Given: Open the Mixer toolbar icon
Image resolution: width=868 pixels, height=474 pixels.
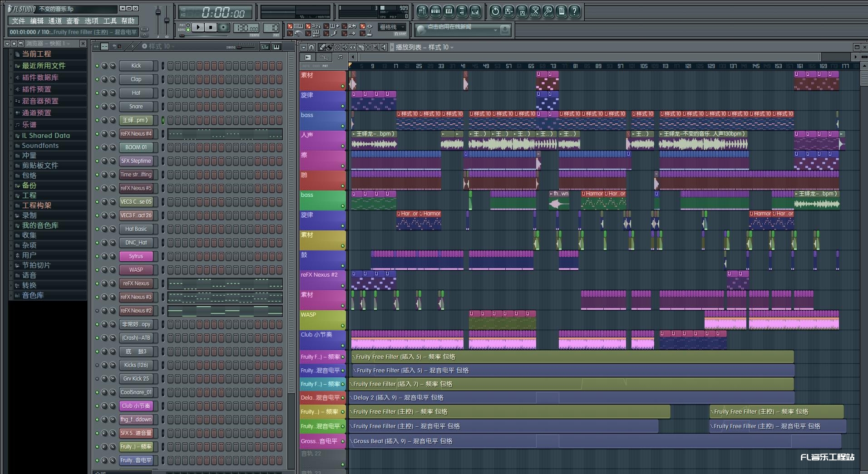Looking at the screenshot, I should click(x=475, y=11).
